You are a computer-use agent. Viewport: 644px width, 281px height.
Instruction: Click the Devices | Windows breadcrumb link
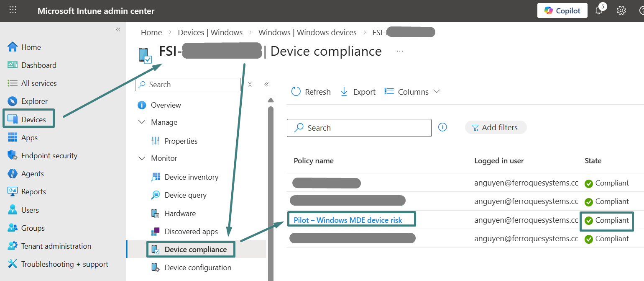coord(210,33)
